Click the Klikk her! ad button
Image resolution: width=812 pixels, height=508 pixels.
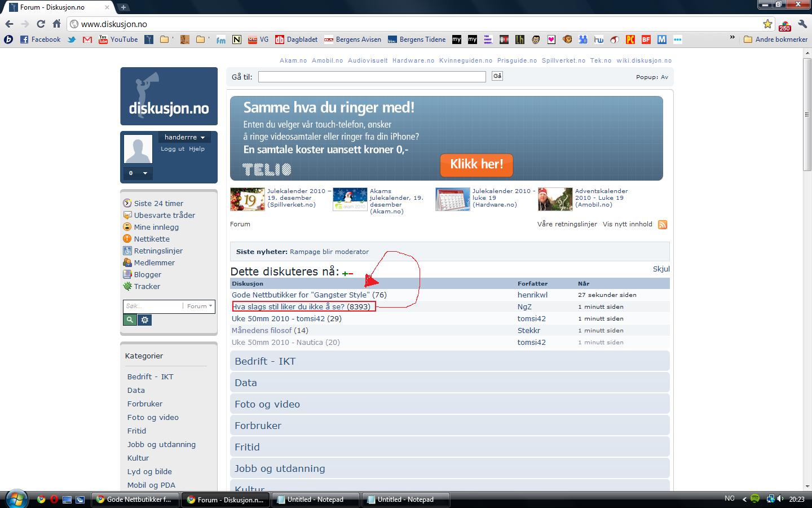coord(476,164)
